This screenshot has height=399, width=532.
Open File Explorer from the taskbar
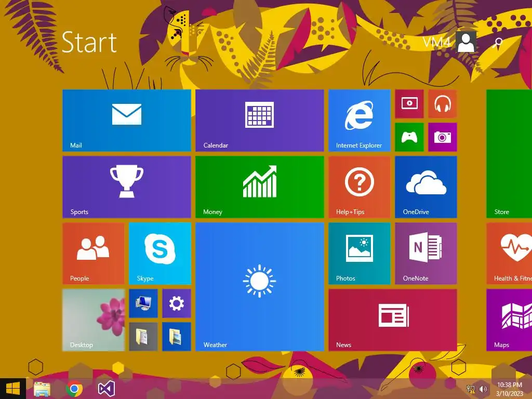point(42,389)
